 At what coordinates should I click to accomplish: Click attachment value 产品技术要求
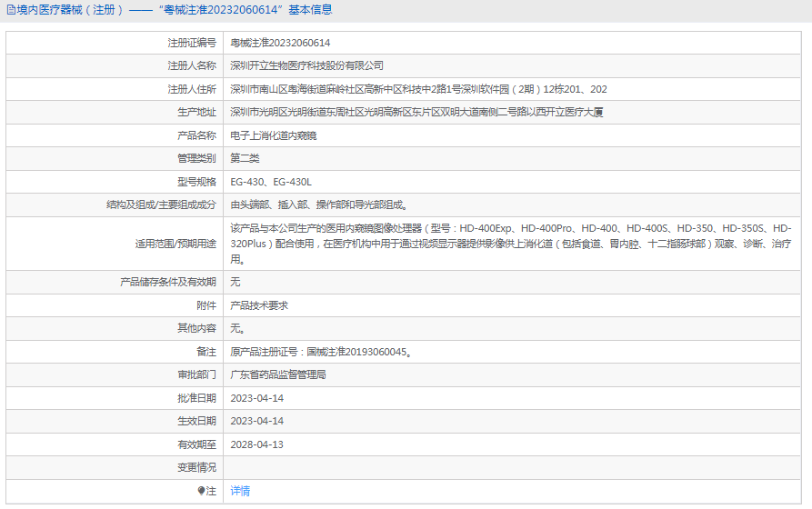point(259,305)
